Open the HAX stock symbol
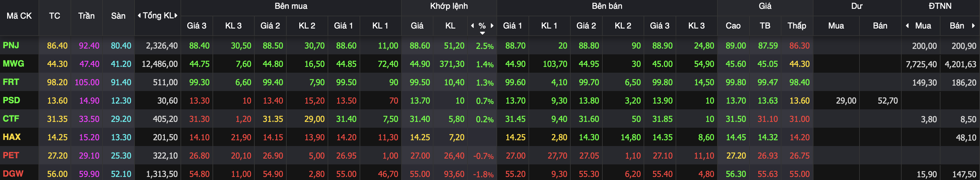980x180 pixels. [x=12, y=137]
